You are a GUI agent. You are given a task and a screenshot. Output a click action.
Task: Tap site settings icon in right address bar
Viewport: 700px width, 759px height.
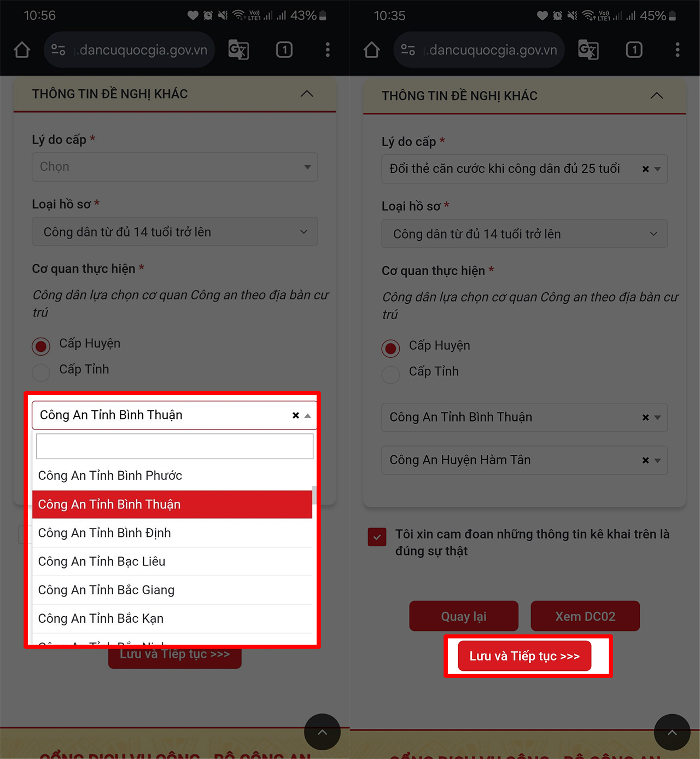tap(408, 50)
